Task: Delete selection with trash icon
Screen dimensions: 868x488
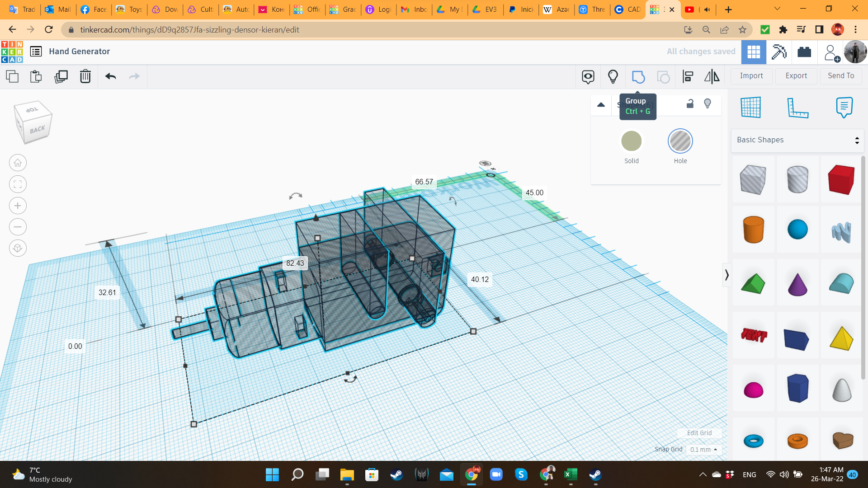Action: click(x=85, y=76)
